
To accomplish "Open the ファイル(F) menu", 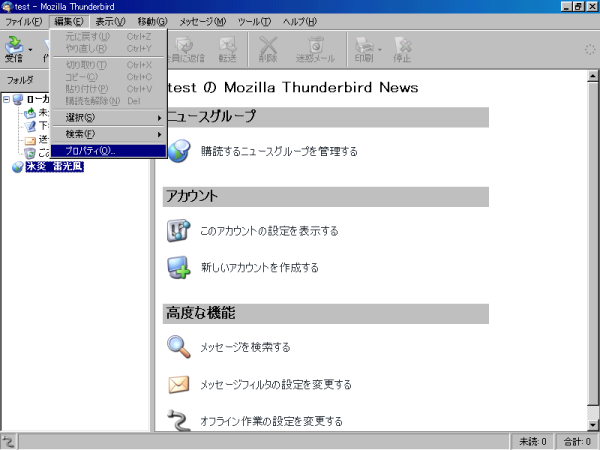I will 24,21.
